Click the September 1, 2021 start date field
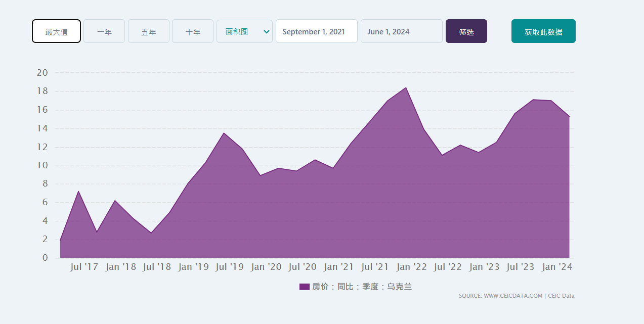 click(316, 31)
